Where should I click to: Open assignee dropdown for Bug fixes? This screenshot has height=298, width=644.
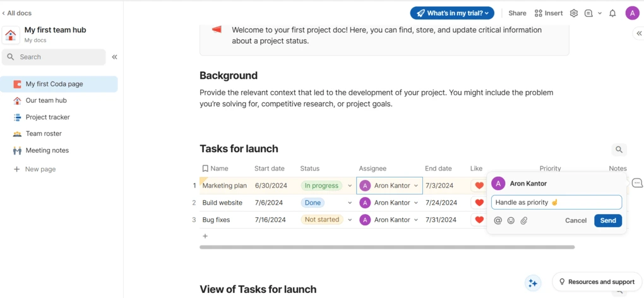(x=415, y=220)
